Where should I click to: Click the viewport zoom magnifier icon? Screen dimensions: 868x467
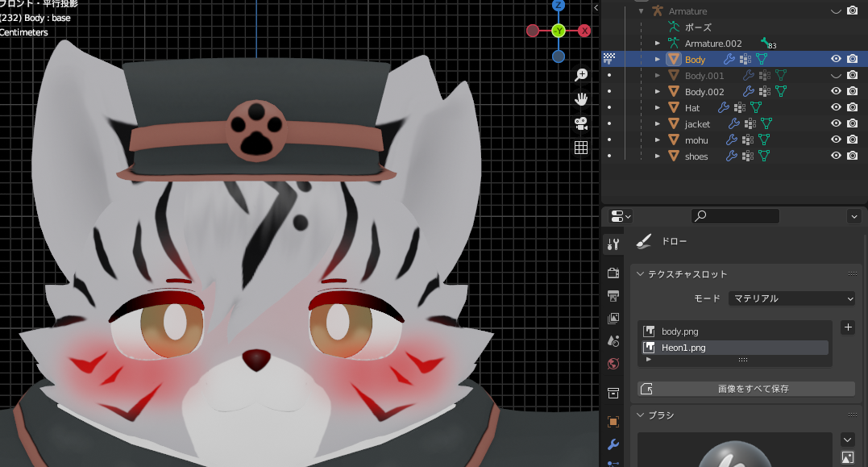point(581,75)
